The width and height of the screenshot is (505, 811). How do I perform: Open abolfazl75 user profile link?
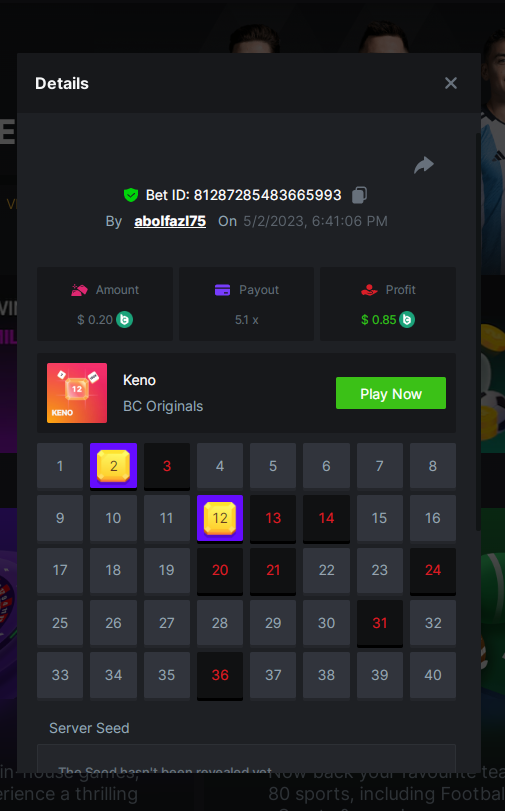(x=170, y=221)
